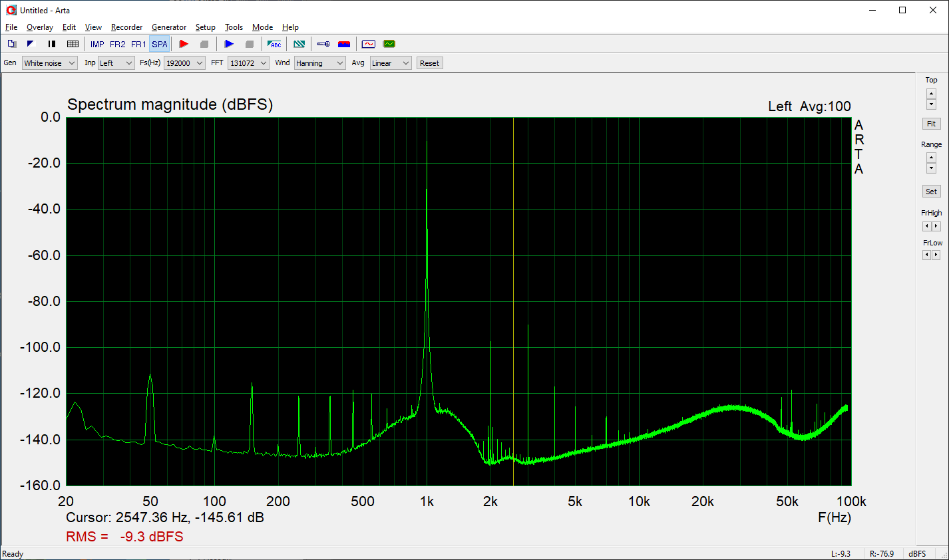Click the New document toolbar icon
Viewport: 949px width, 560px height.
(11, 44)
